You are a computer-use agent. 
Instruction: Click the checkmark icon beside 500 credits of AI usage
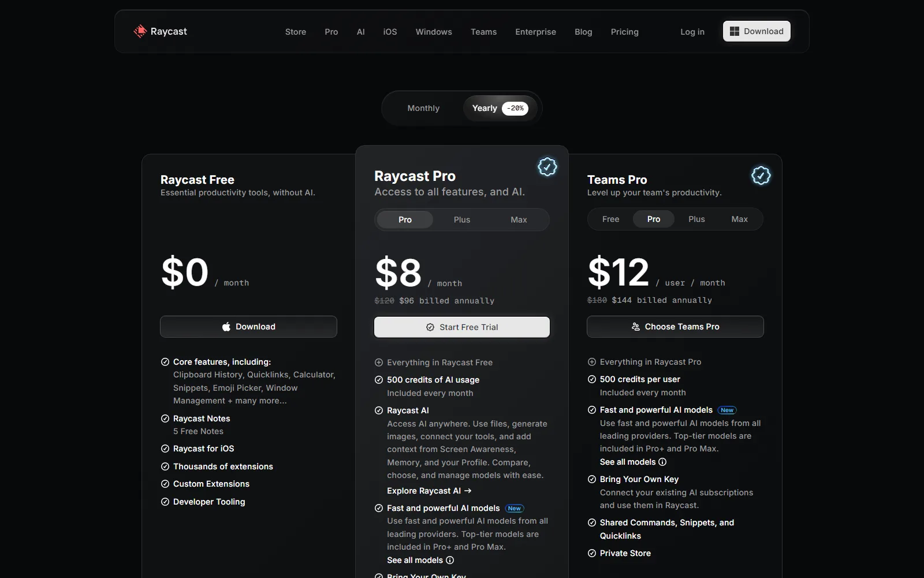click(x=379, y=380)
